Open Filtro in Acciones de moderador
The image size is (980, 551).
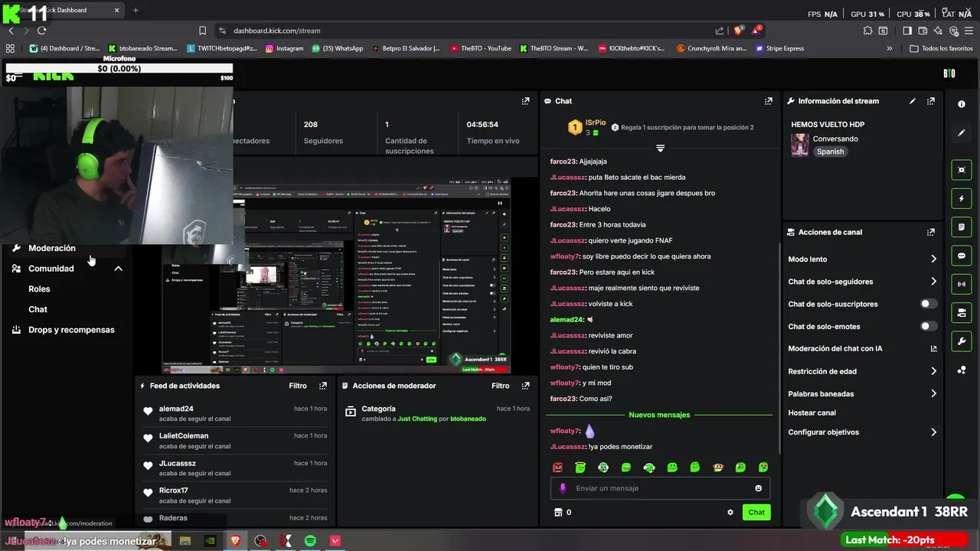tap(500, 386)
